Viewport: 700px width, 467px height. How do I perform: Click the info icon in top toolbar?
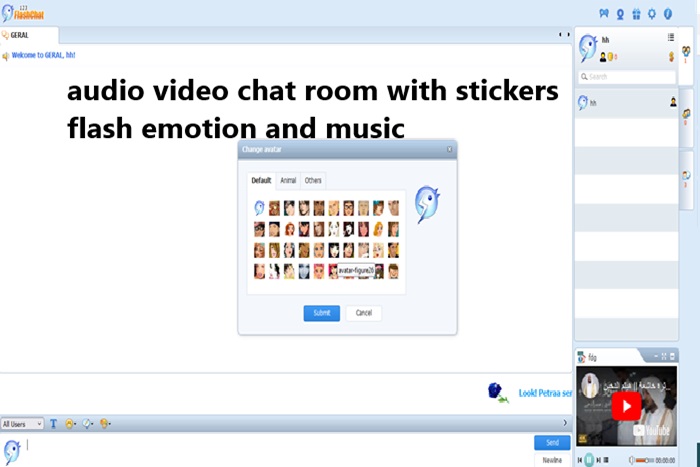(x=667, y=14)
